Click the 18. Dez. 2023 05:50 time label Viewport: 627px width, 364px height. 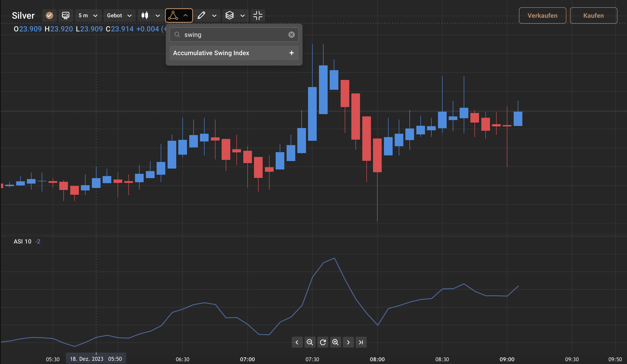pyautogui.click(x=96, y=359)
